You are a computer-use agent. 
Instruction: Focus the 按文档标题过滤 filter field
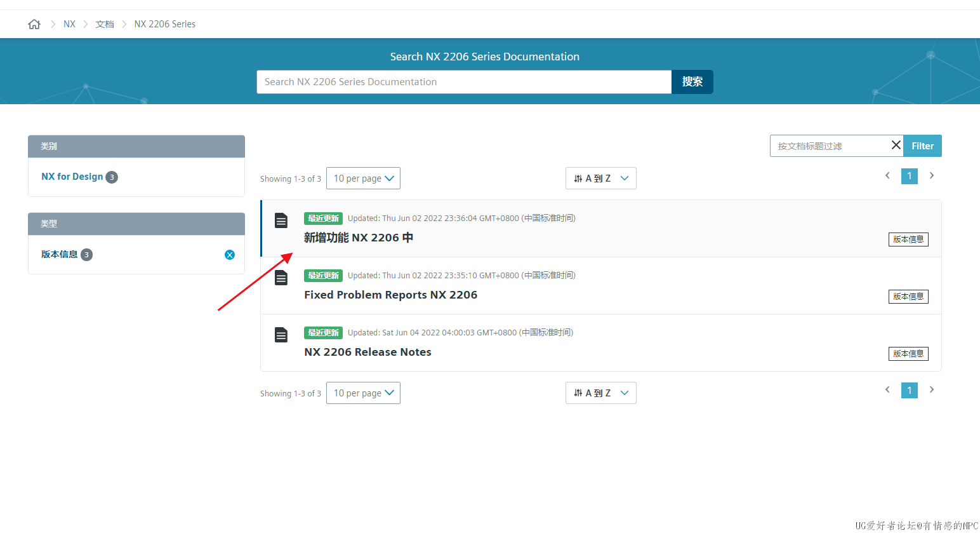[x=830, y=145]
